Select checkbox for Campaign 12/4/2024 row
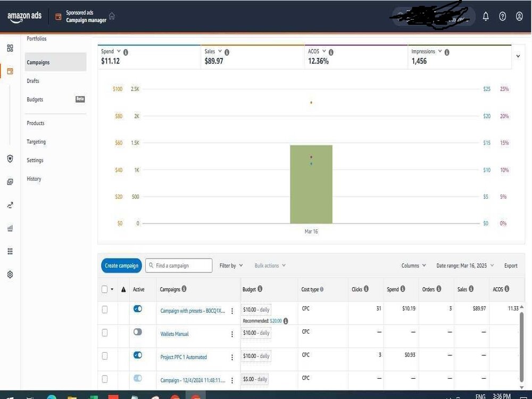Screen dimensions: 532x399 tap(104, 379)
